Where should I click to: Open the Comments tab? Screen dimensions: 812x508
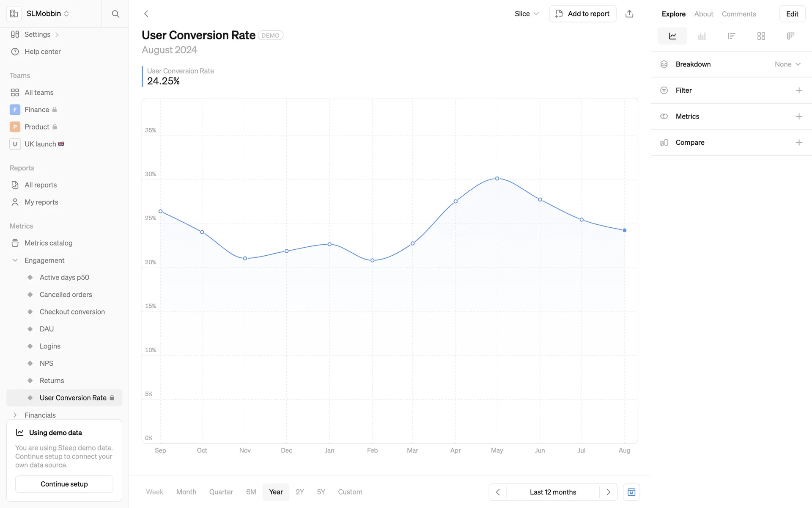738,14
